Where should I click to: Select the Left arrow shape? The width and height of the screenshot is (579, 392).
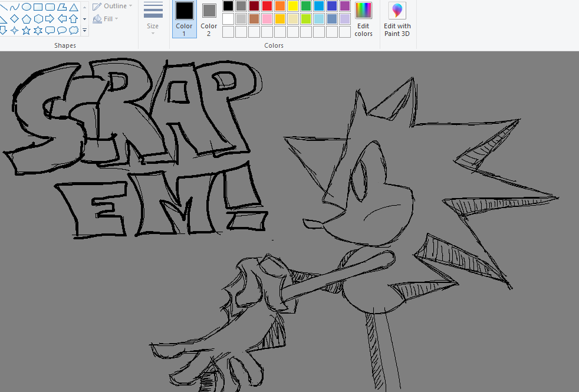tap(62, 18)
